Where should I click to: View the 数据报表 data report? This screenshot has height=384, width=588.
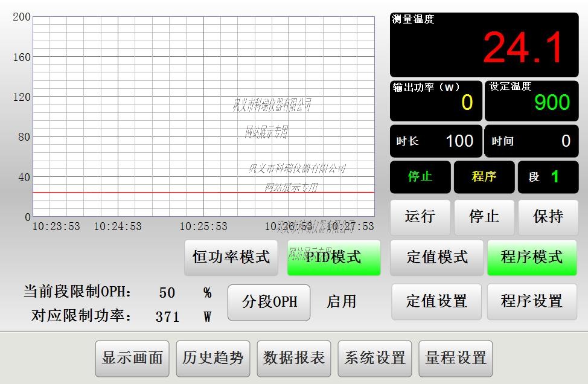coord(293,358)
